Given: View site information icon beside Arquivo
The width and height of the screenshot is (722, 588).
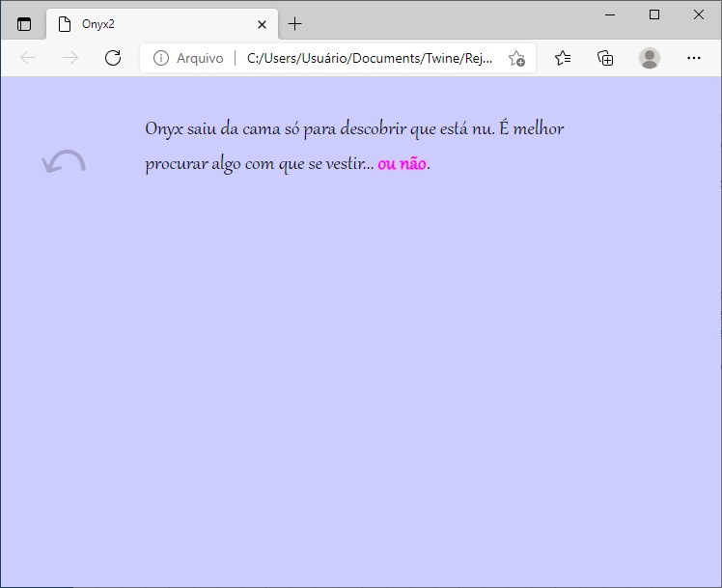Looking at the screenshot, I should [x=160, y=58].
